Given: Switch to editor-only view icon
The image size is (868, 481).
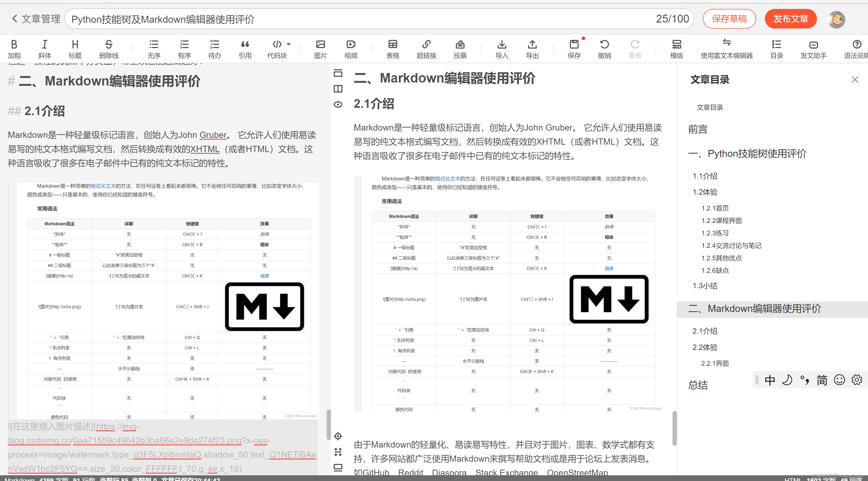Looking at the screenshot, I should (x=338, y=73).
